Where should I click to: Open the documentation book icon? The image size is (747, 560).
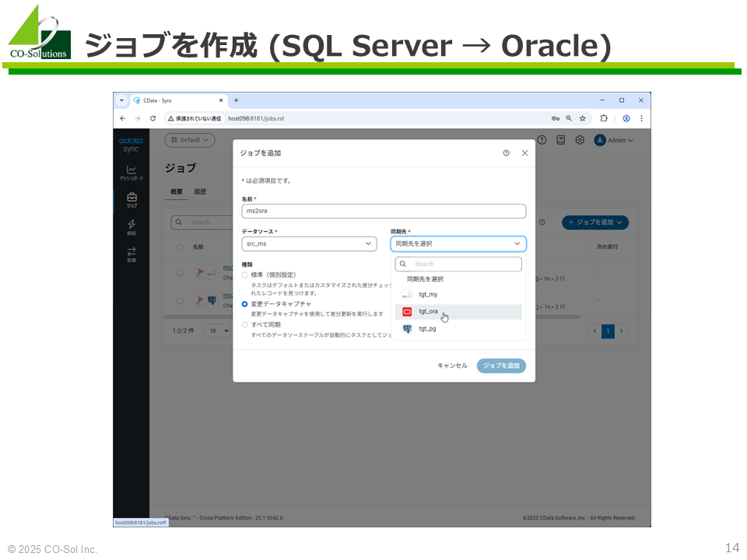tap(561, 140)
